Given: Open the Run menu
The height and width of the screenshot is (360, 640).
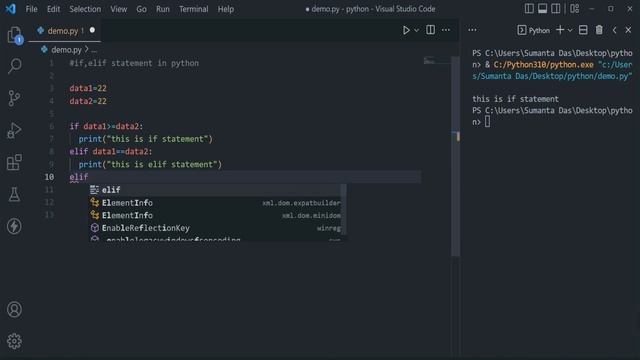Looking at the screenshot, I should tap(162, 9).
